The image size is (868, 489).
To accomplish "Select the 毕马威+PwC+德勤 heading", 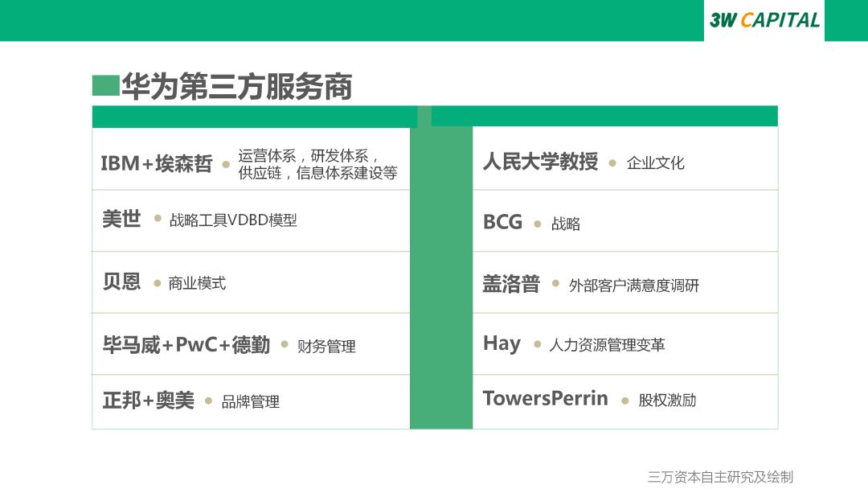I will [x=186, y=345].
